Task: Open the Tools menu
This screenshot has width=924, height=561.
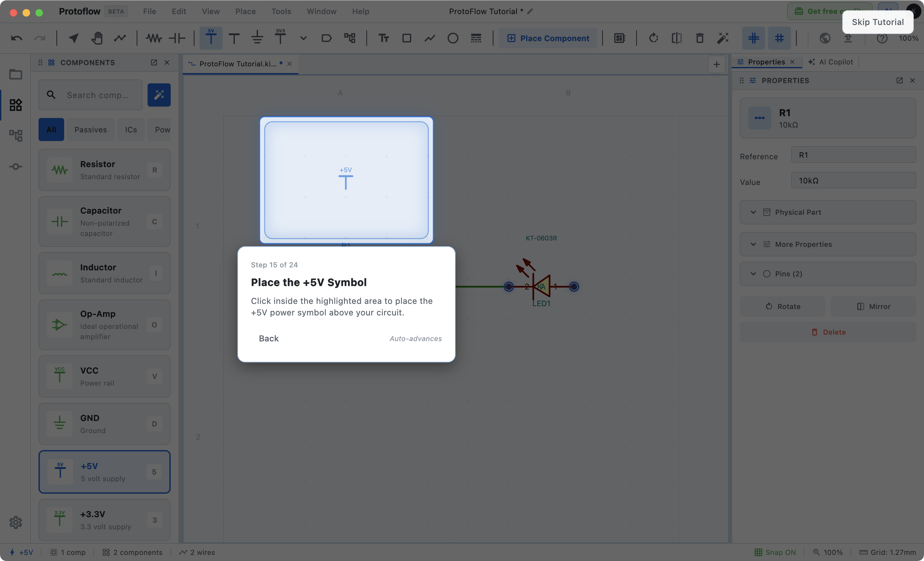Action: click(x=281, y=11)
